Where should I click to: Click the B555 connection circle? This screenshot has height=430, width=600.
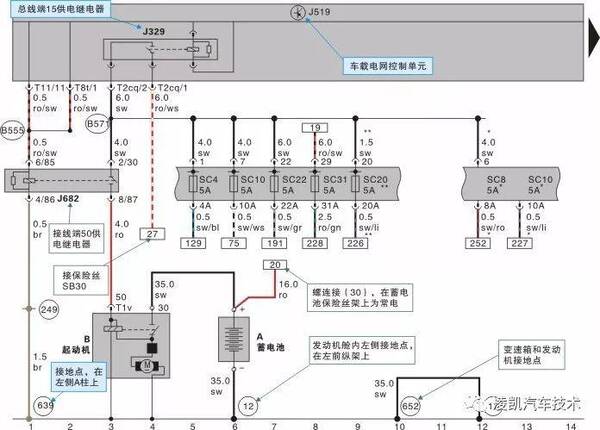[13, 130]
